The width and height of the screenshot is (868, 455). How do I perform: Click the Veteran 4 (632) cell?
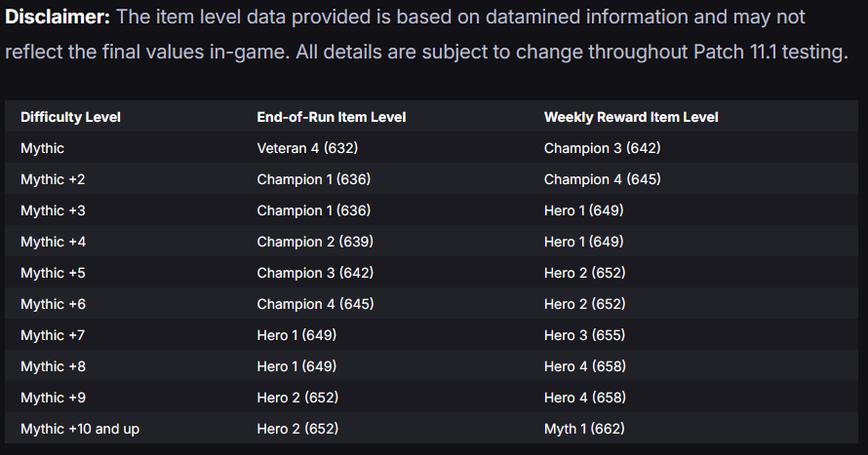click(307, 148)
